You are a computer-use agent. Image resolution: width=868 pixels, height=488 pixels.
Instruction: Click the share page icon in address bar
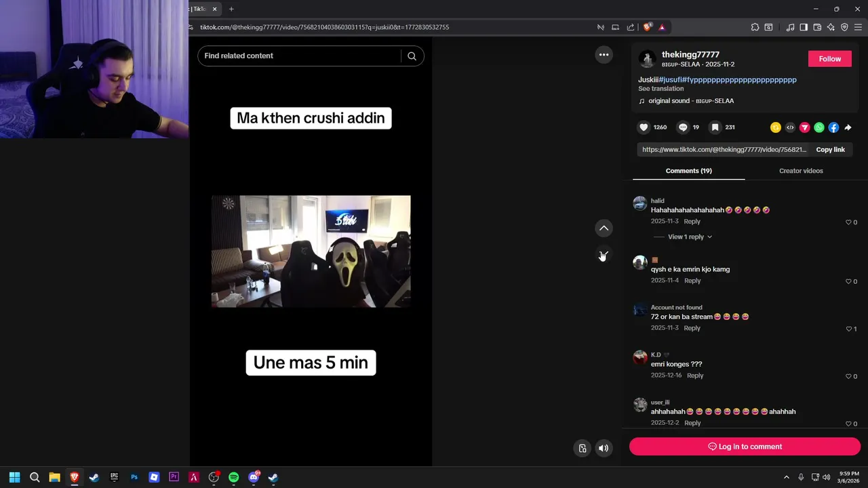coord(631,27)
